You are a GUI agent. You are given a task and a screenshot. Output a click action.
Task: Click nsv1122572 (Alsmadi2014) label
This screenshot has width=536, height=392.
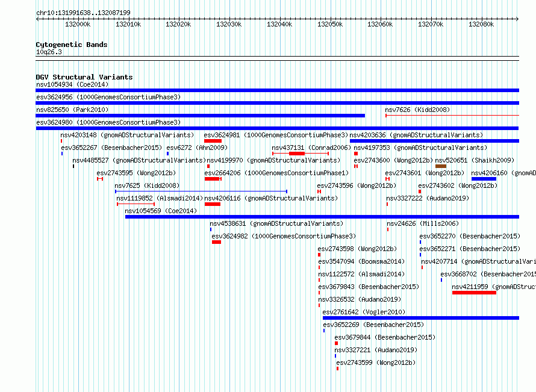361,274
